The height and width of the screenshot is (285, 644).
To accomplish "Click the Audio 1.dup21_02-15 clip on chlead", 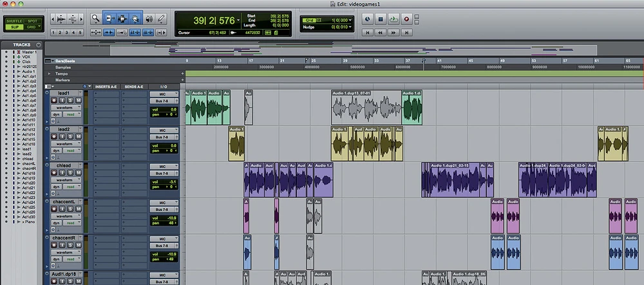I will (455, 179).
